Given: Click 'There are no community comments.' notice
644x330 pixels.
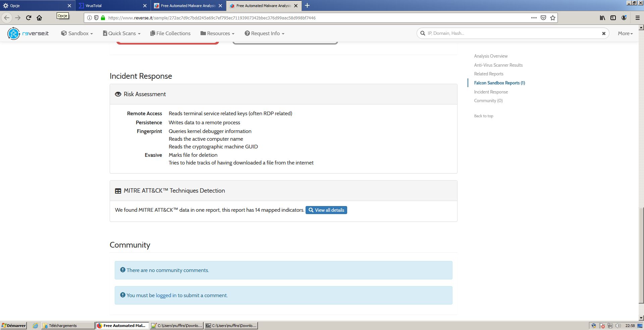Looking at the screenshot, I should pos(283,270).
